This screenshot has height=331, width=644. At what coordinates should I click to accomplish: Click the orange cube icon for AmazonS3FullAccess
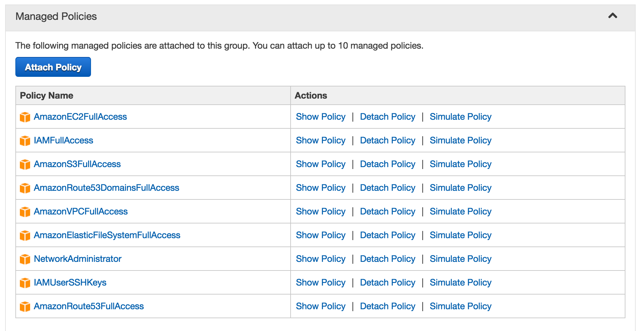(x=25, y=164)
